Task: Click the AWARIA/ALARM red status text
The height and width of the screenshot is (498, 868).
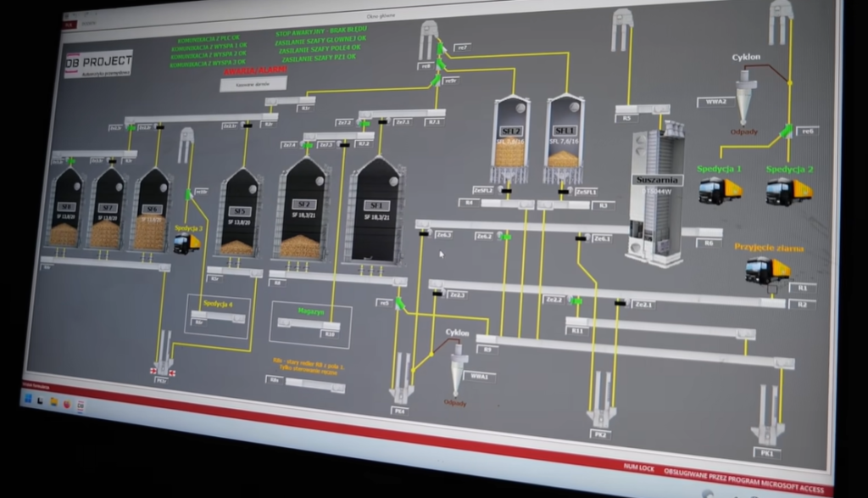Action: pyautogui.click(x=255, y=70)
